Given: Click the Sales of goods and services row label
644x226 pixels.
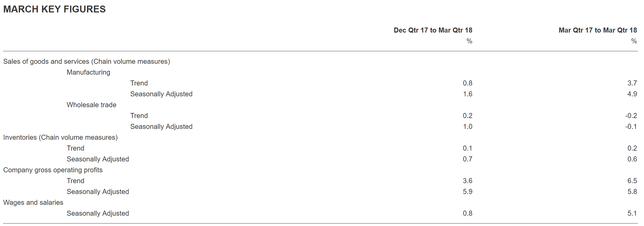Looking at the screenshot, I should pyautogui.click(x=87, y=61).
